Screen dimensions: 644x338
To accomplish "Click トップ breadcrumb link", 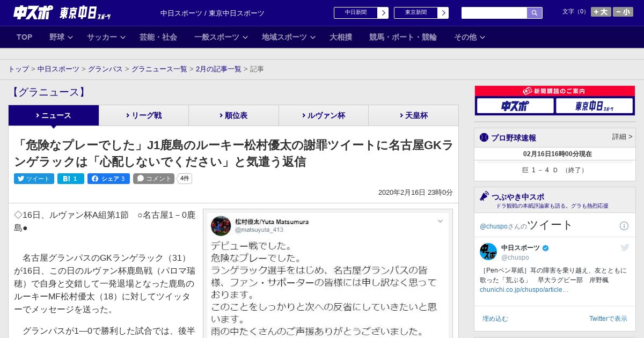I will pos(18,69).
